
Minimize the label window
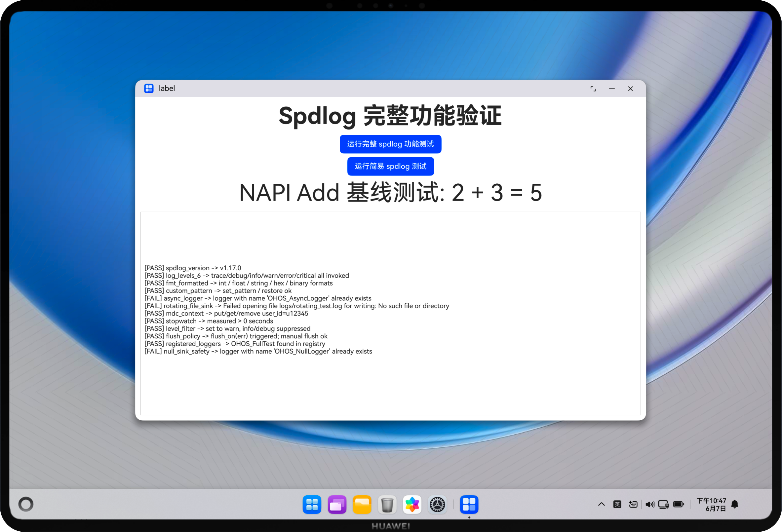tap(612, 89)
